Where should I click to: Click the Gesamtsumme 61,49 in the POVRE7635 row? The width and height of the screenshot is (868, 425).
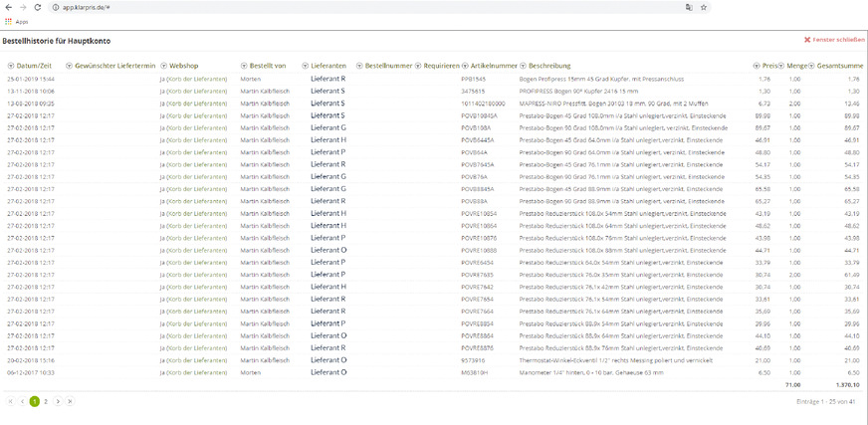tap(852, 275)
